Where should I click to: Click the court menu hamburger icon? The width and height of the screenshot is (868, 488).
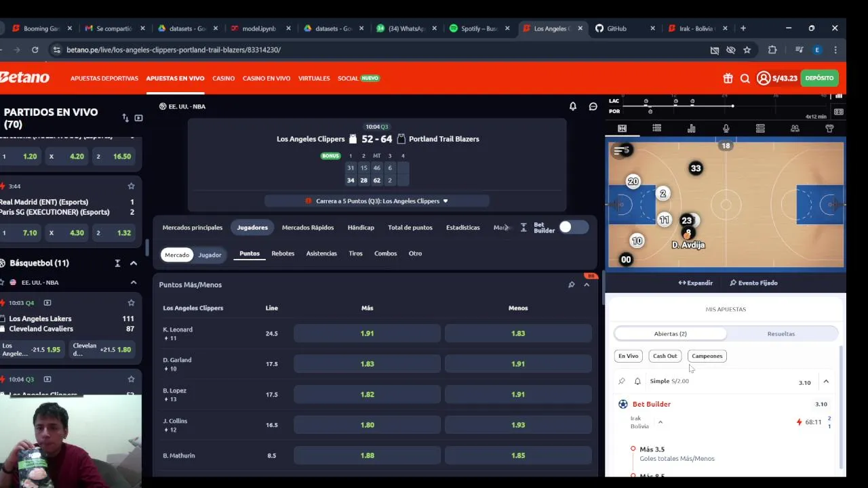point(619,150)
